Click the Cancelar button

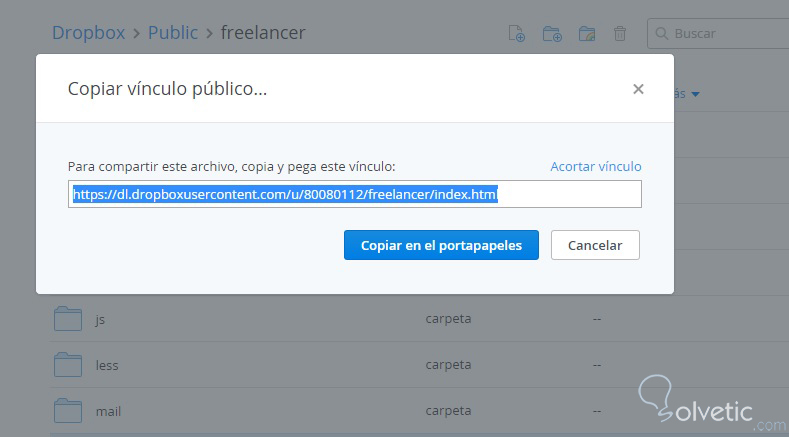pos(595,245)
